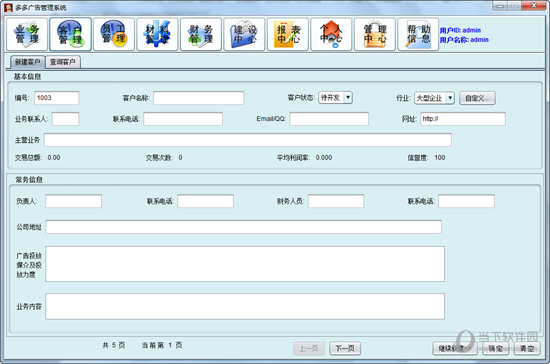Viewport: 550px width, 364px height.
Task: Click the disabled 上一页 button
Action: pyautogui.click(x=309, y=348)
